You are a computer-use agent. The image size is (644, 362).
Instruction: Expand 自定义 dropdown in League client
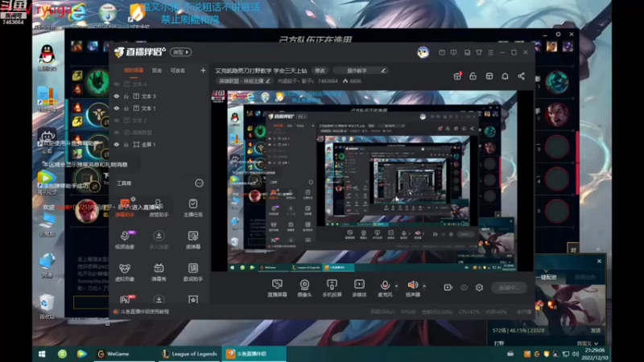(x=588, y=343)
